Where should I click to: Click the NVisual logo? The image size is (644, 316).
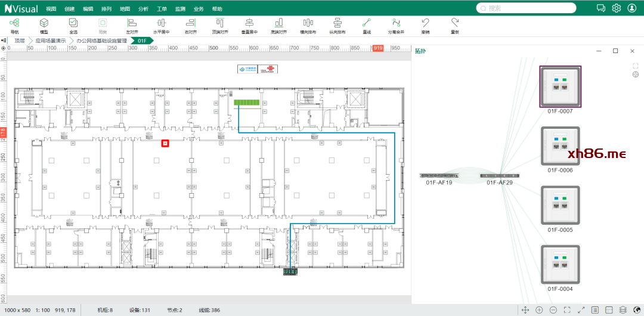point(21,8)
